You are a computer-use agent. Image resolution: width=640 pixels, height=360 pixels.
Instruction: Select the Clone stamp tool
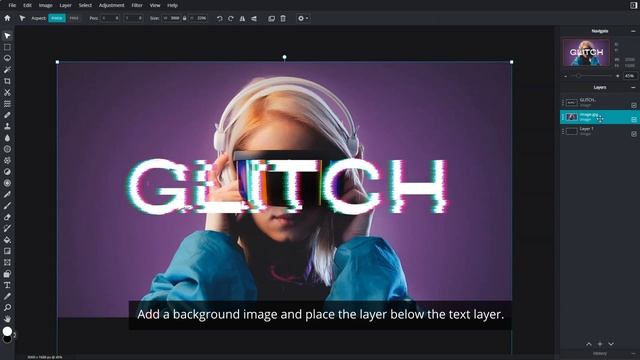tap(7, 127)
